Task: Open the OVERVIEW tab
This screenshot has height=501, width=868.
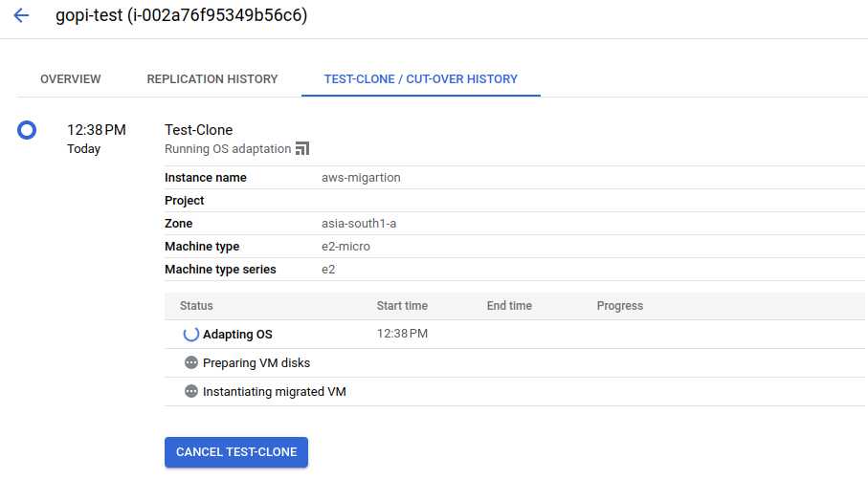Action: (70, 79)
